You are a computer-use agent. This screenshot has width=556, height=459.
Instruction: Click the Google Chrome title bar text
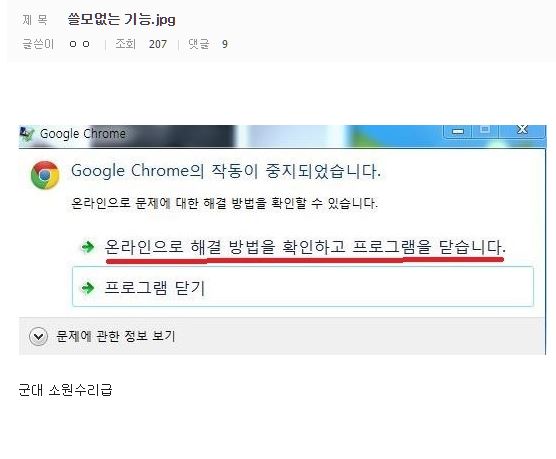[83, 134]
